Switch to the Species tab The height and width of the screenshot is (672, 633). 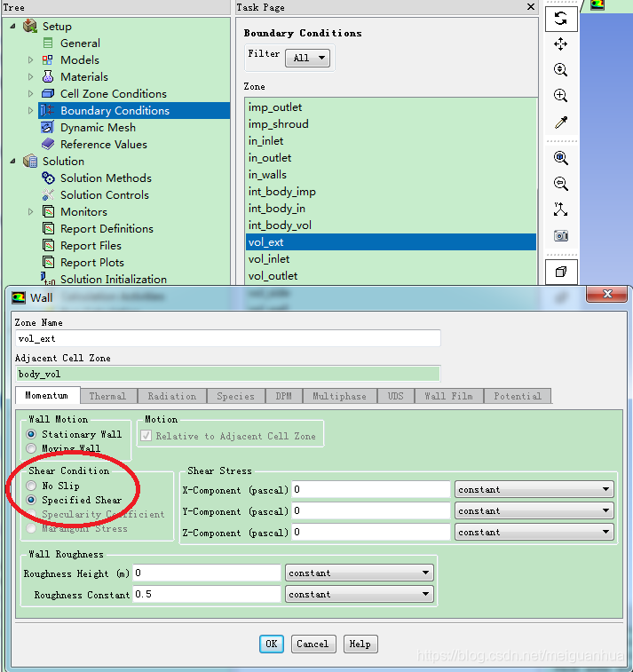(236, 396)
